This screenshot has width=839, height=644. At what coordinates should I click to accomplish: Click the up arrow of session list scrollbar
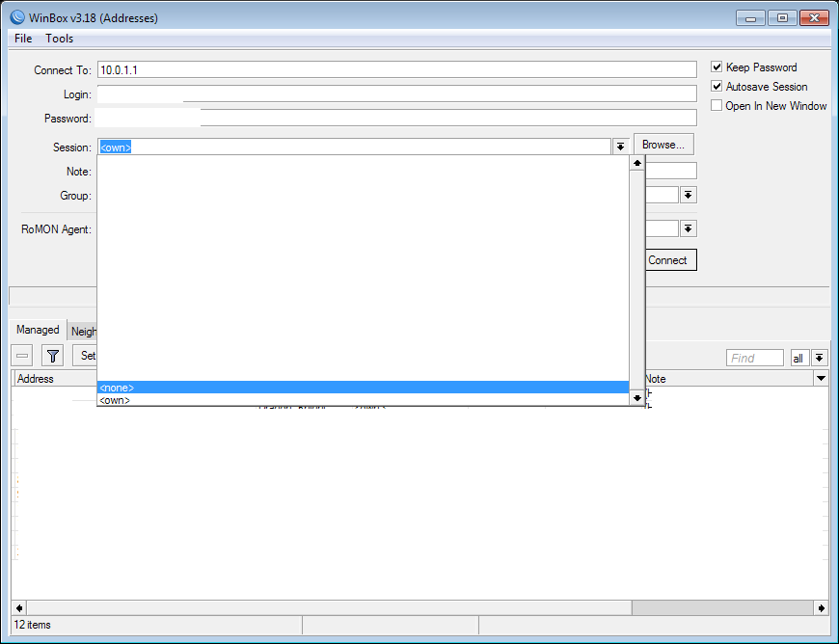(636, 163)
